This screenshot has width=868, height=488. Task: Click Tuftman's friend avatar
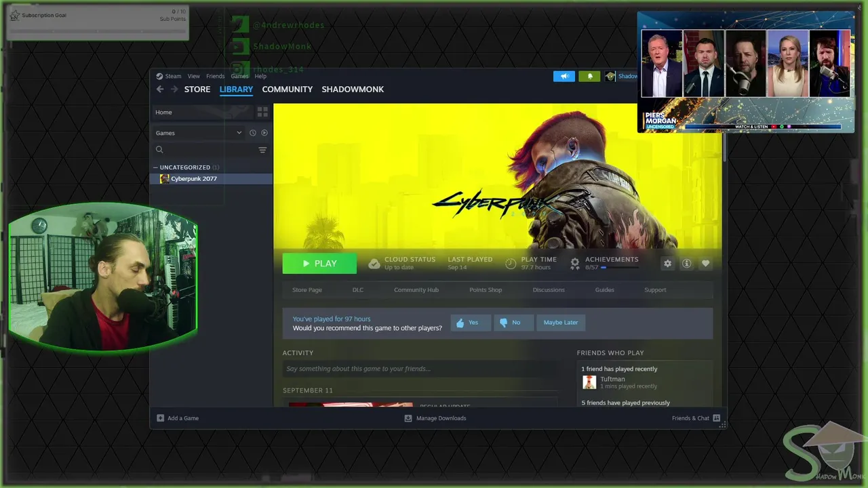(x=589, y=382)
